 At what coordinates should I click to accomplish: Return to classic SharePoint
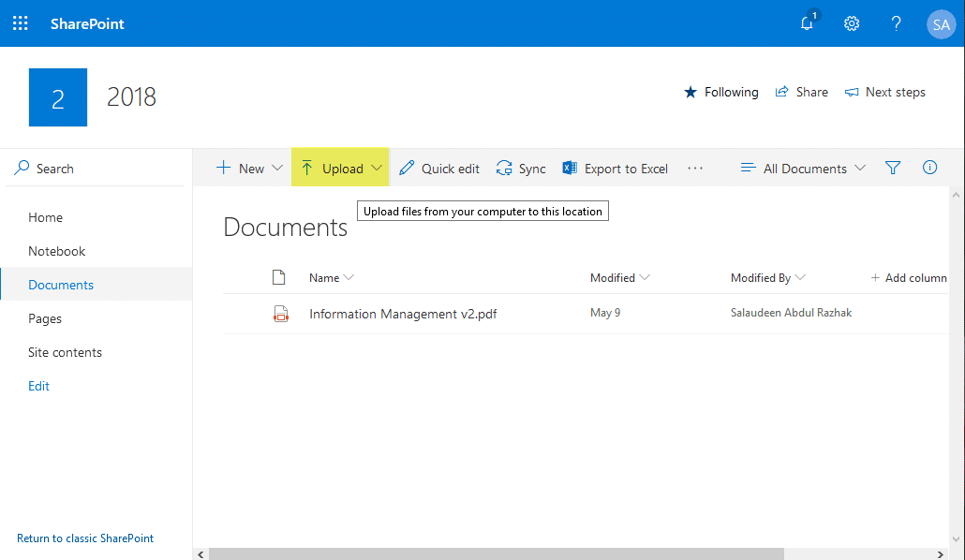85,538
